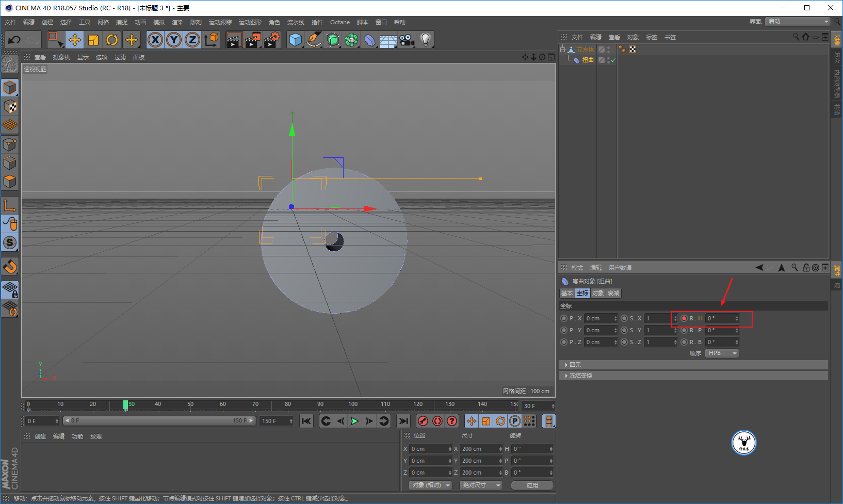This screenshot has width=843, height=504.
Task: Click the P.Y position value field
Action: [601, 330]
